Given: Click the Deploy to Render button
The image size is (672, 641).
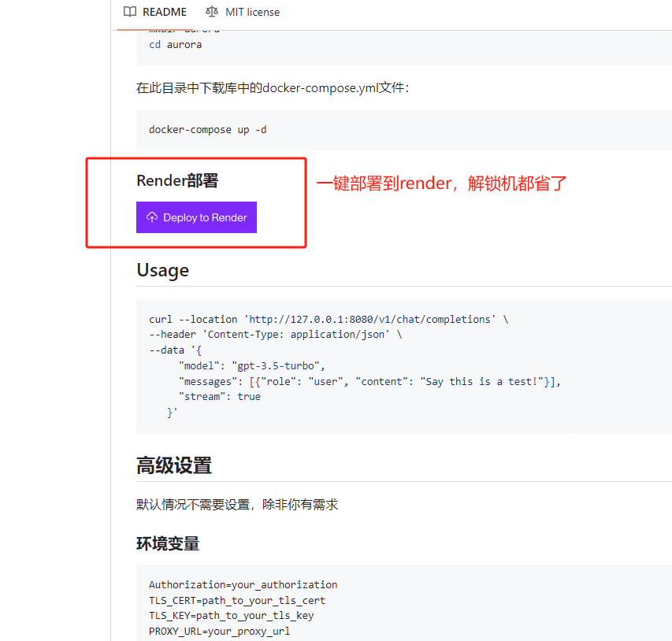Looking at the screenshot, I should [x=196, y=217].
